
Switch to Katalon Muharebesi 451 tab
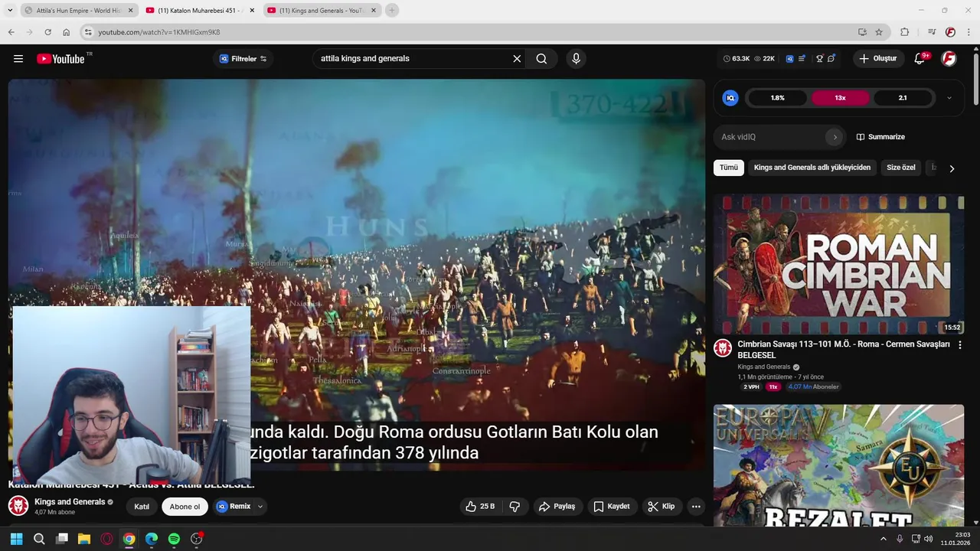point(200,11)
